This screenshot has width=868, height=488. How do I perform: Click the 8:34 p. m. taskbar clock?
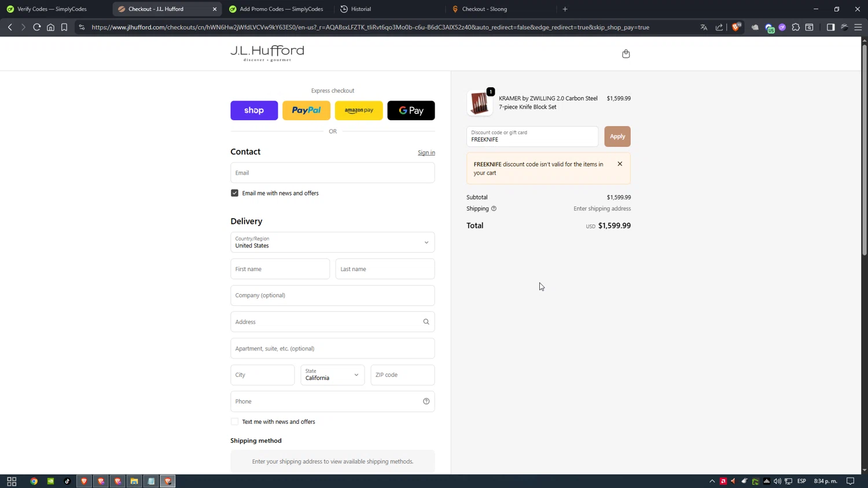826,481
